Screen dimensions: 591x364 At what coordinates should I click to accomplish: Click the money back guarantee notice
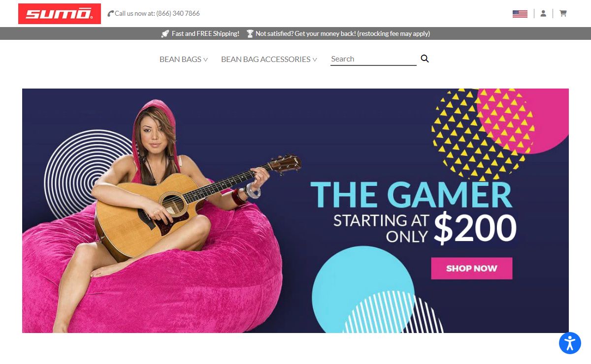[343, 33]
